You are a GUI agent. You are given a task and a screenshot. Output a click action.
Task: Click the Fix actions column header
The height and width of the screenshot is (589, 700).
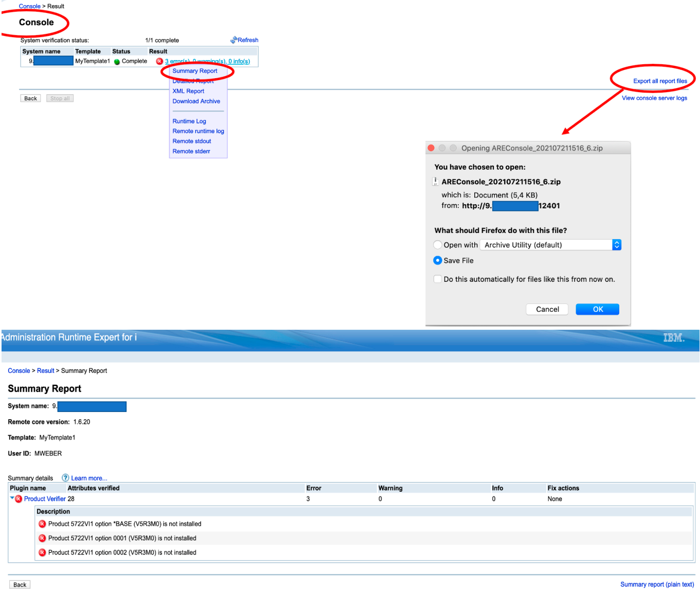(563, 488)
